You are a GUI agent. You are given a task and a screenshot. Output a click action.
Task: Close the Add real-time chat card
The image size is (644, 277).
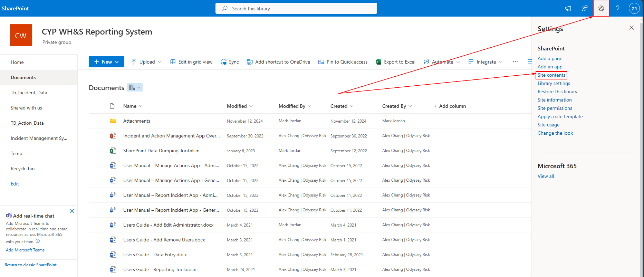pos(72,211)
